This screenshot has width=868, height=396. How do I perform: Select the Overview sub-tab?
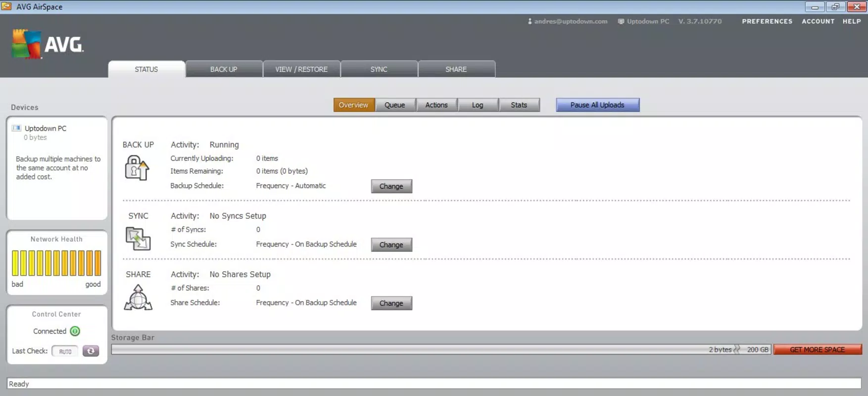pos(354,105)
